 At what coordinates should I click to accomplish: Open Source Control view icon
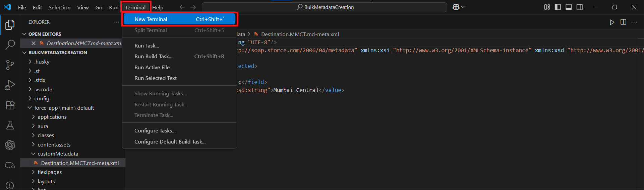tap(10, 65)
